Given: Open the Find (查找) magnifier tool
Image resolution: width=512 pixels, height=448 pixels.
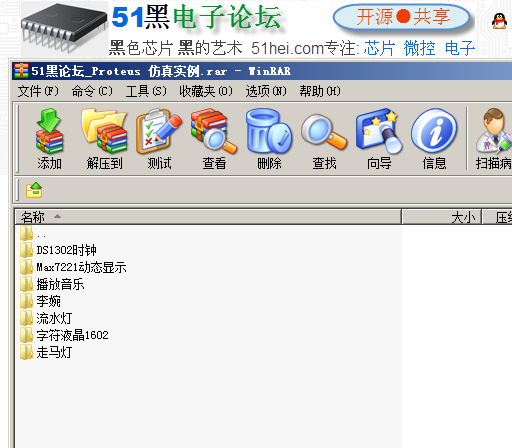Looking at the screenshot, I should click(x=324, y=132).
